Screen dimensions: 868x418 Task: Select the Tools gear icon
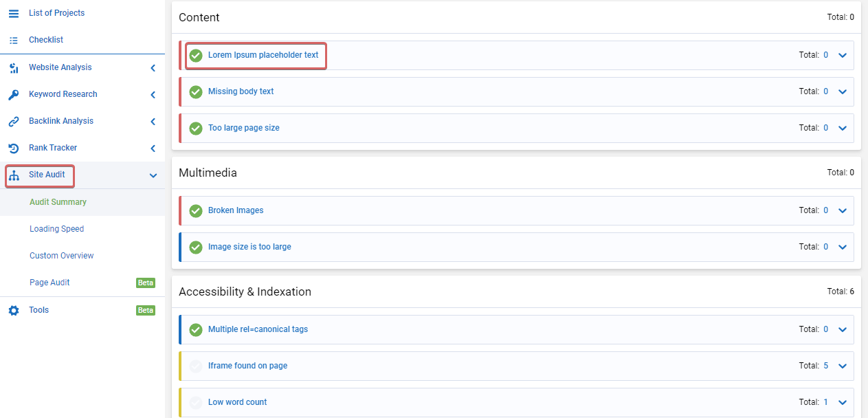click(x=13, y=309)
